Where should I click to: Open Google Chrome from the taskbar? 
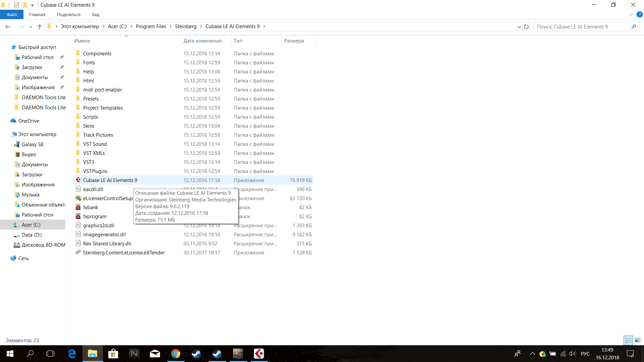(175, 354)
